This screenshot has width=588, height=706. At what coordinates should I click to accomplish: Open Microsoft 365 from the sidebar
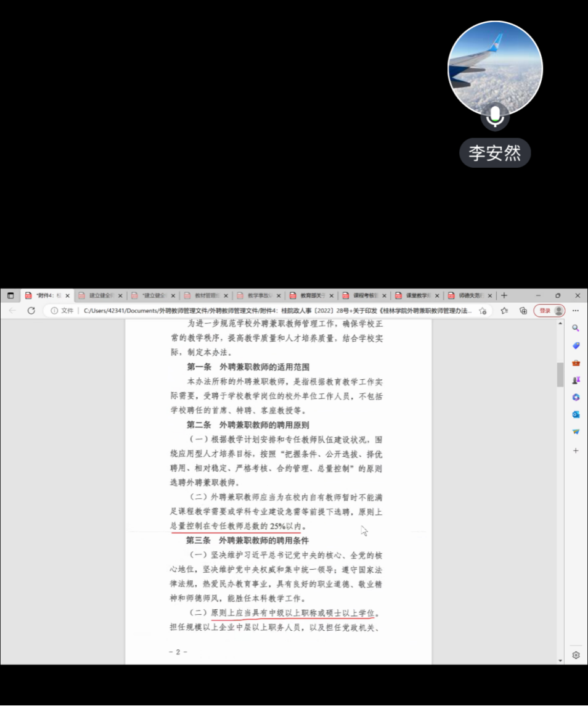tap(576, 397)
